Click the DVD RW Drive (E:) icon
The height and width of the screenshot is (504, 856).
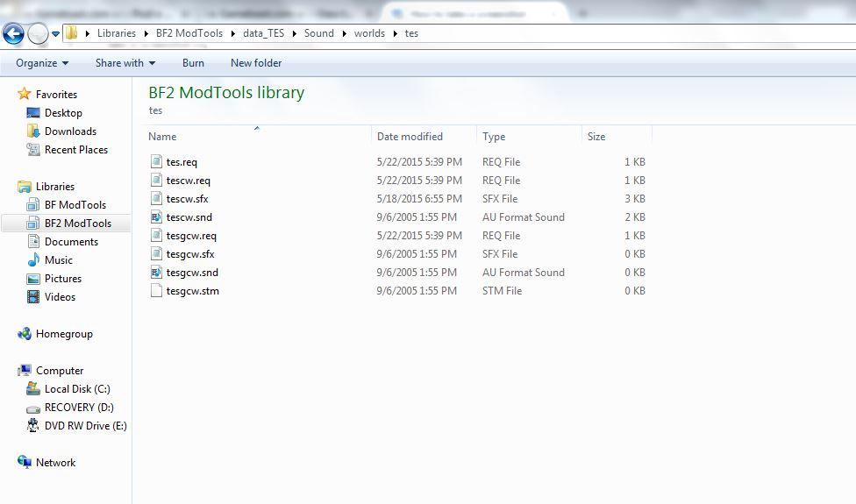(33, 425)
